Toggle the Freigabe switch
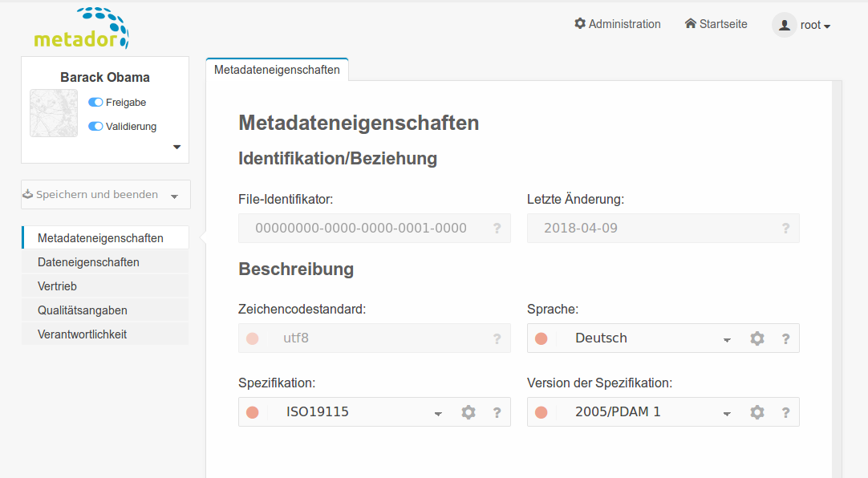This screenshot has height=478, width=868. (95, 103)
